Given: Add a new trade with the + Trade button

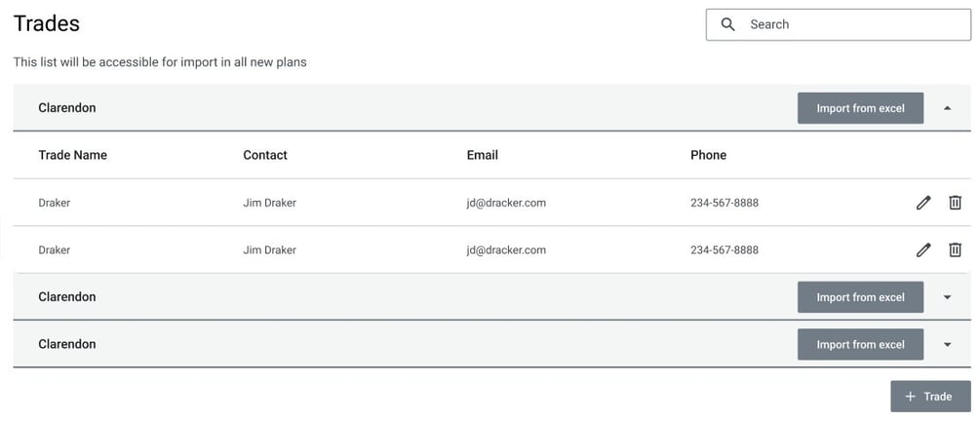Looking at the screenshot, I should coord(930,396).
